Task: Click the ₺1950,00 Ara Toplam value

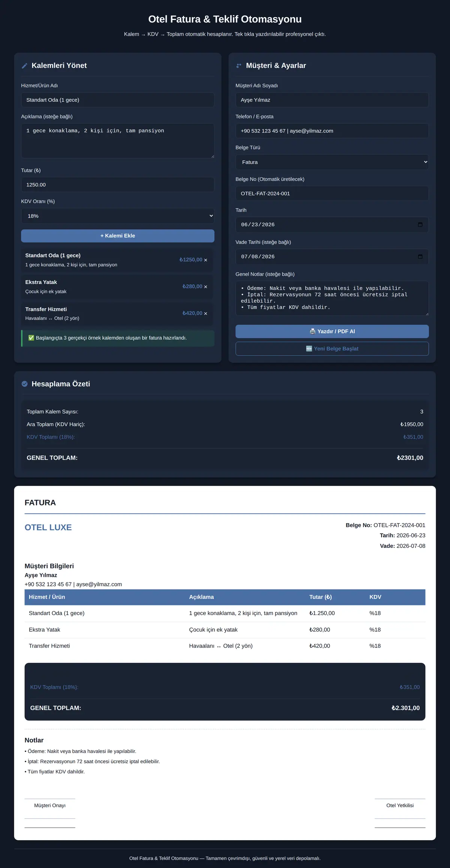Action: [412, 424]
